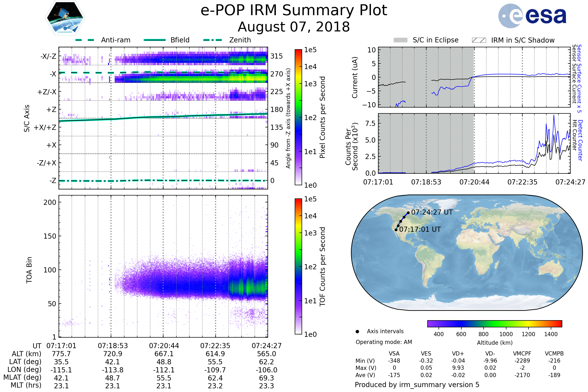Click the CASSIOPE satellite mission logo
Image resolution: width=588 pixels, height=392 pixels.
coord(65,18)
